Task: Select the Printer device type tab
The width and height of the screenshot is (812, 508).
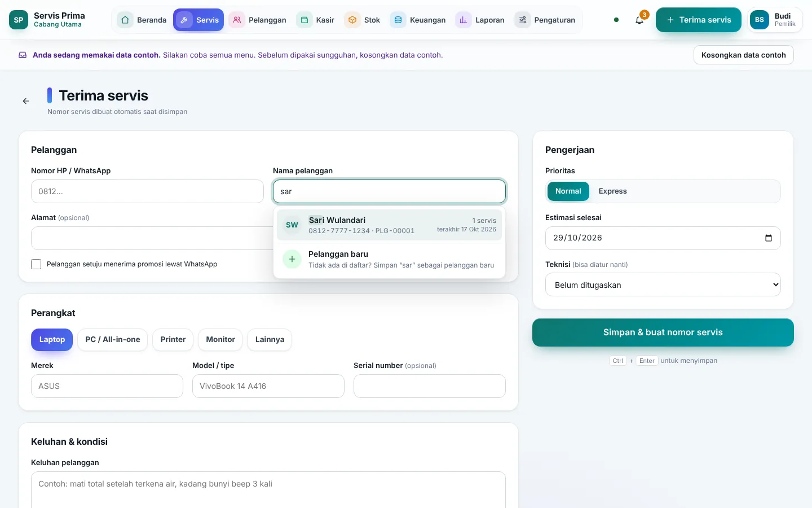Action: click(173, 340)
